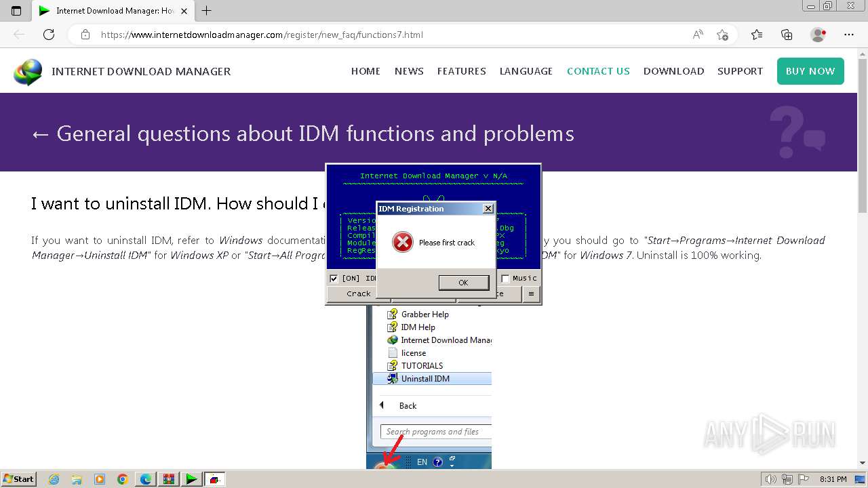
Task: Open Read aloud from the address bar
Action: pyautogui.click(x=698, y=35)
